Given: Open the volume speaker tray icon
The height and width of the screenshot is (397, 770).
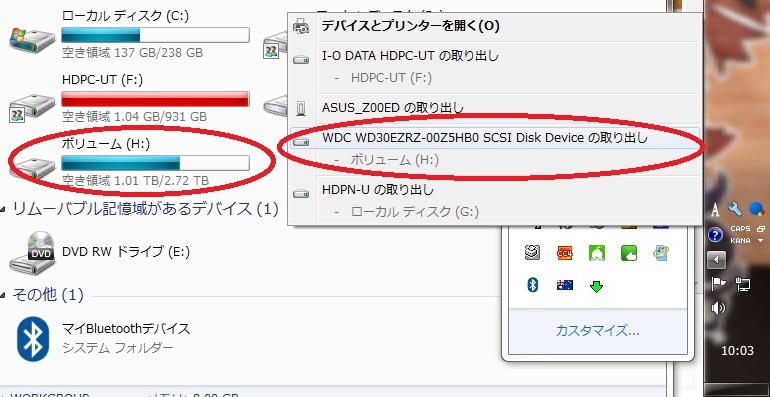Looking at the screenshot, I should click(x=717, y=308).
